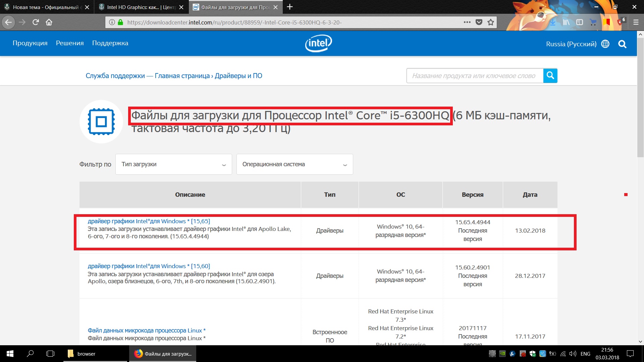
Task: Open a new browser tab
Action: click(290, 7)
